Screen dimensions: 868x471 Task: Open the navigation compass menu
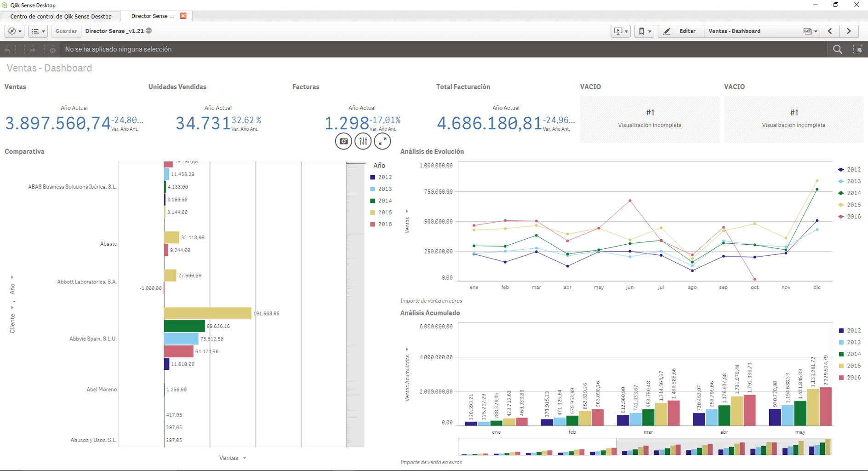coord(15,31)
